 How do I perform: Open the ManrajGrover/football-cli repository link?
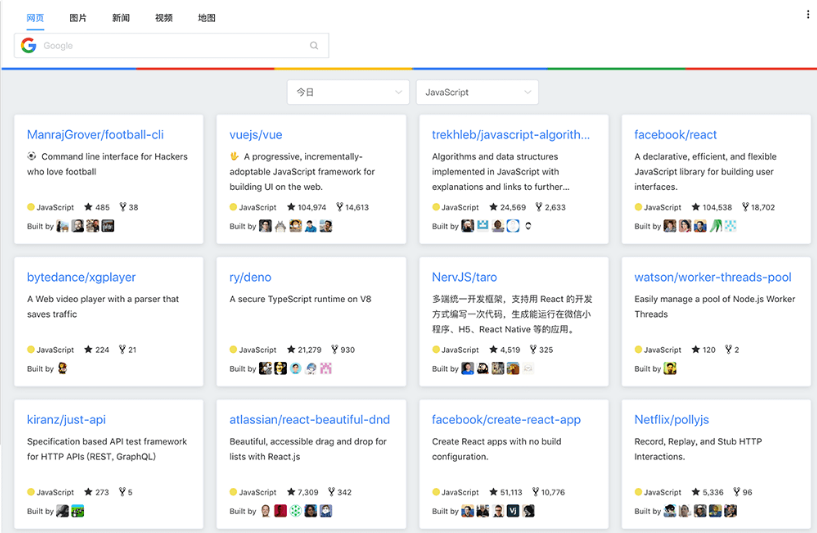(x=95, y=134)
